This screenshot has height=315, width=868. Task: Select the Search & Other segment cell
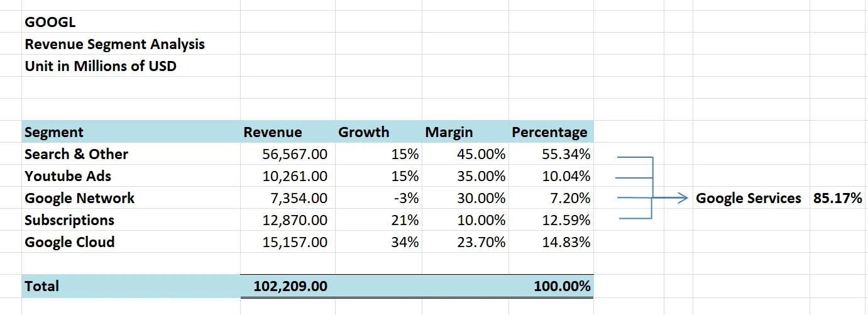coord(131,154)
